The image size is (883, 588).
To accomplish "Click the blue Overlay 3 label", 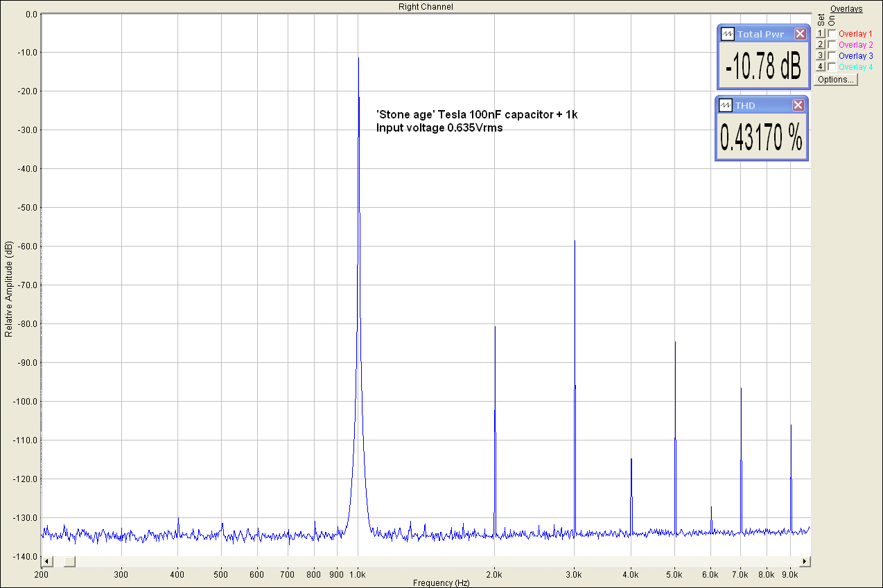I will (855, 55).
